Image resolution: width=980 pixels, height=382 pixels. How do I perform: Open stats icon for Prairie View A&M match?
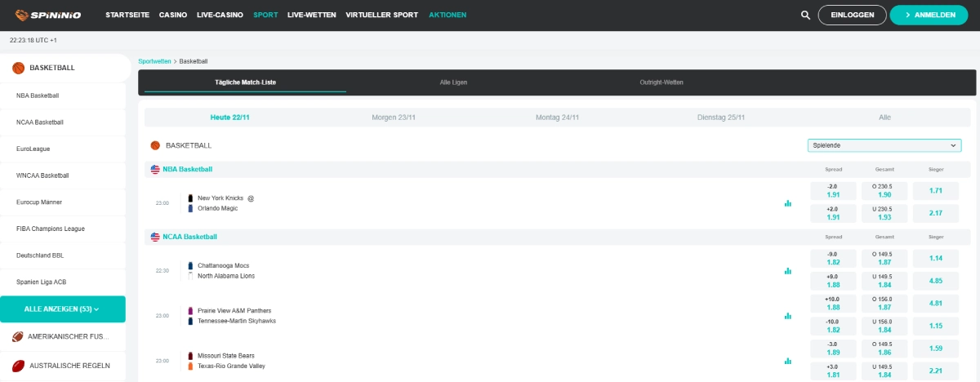[x=788, y=315]
